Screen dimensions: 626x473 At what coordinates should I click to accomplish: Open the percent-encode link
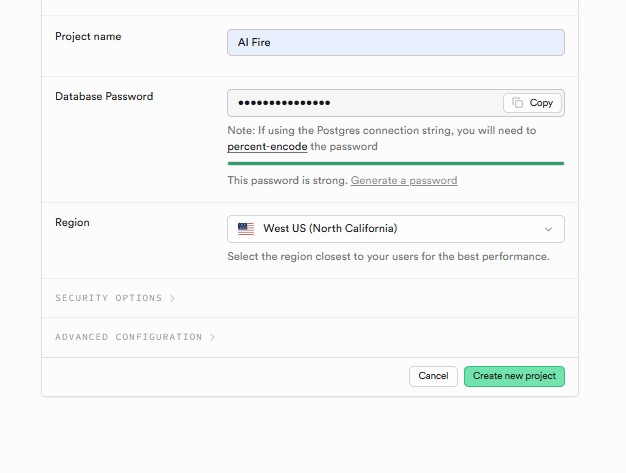pyautogui.click(x=267, y=147)
